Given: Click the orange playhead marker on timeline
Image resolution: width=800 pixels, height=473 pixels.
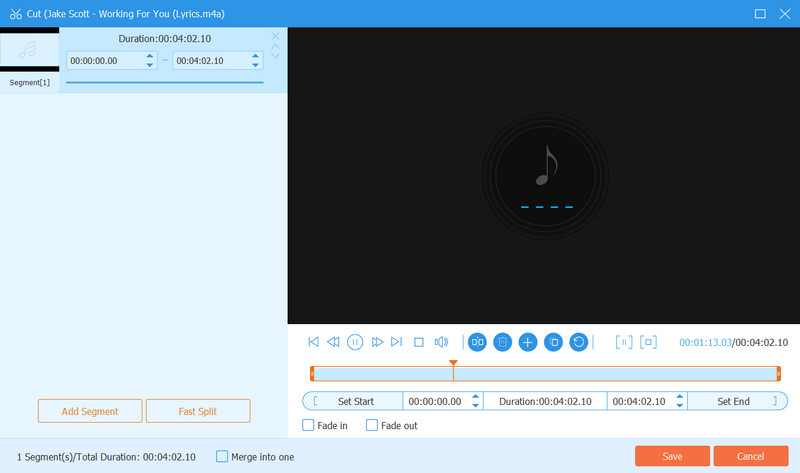Looking at the screenshot, I should (x=453, y=363).
